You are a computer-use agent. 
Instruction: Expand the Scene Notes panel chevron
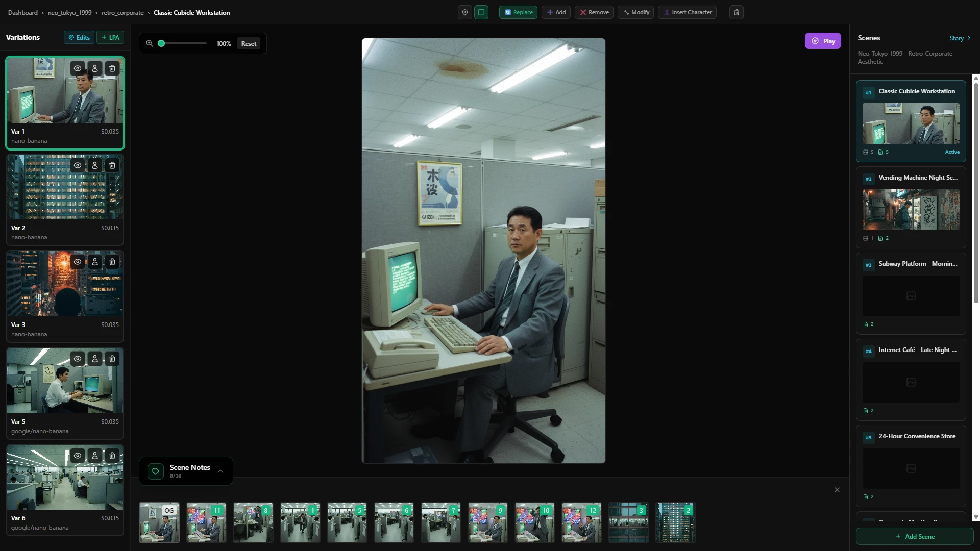click(x=220, y=471)
